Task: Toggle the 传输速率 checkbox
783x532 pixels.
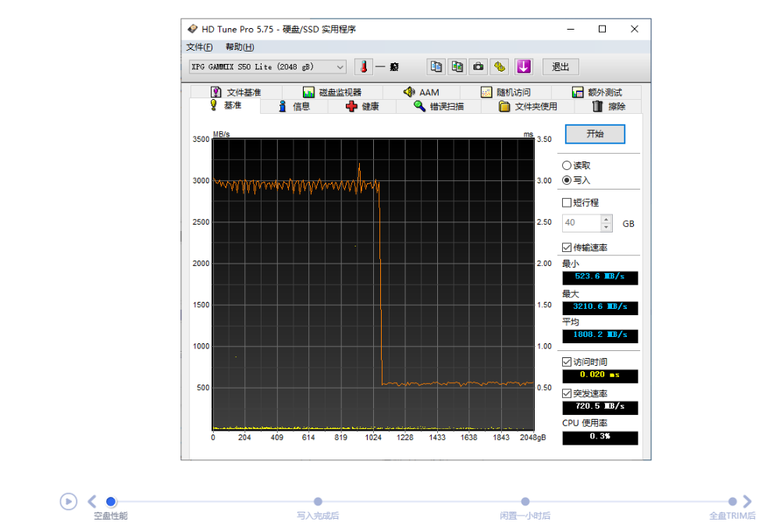Action: pos(567,247)
